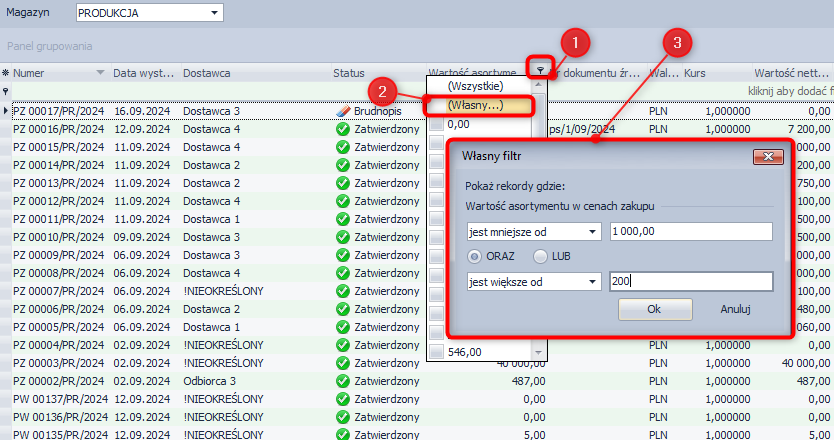Select the ORAZ radio button

tap(475, 257)
